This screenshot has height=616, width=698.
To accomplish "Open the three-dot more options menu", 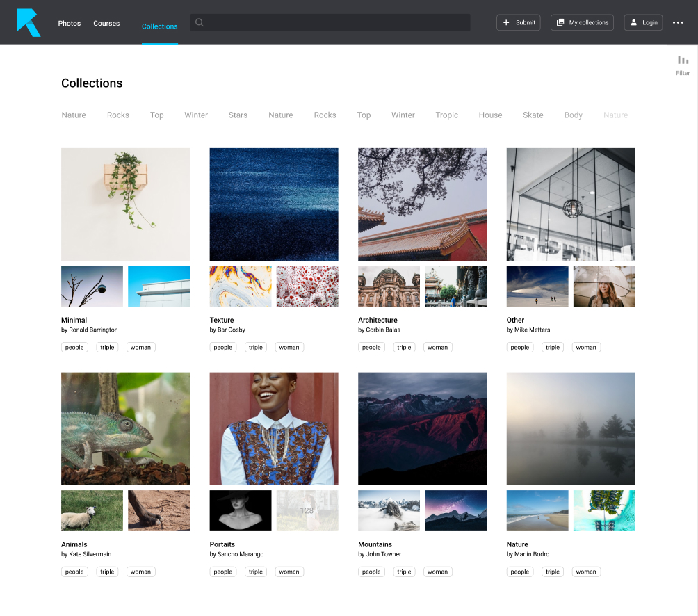I will pyautogui.click(x=678, y=23).
